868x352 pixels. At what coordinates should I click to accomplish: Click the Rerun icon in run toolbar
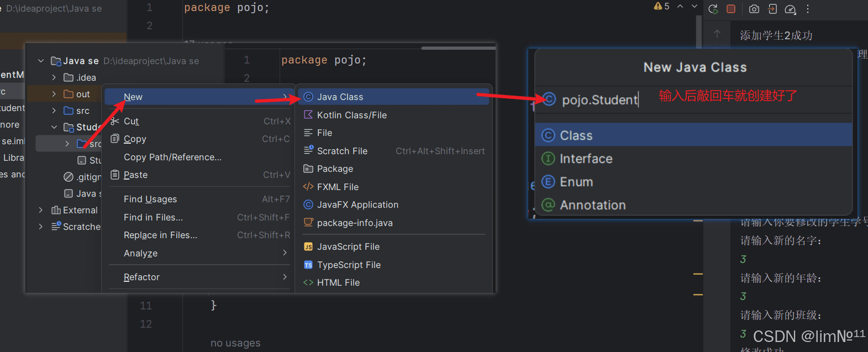point(713,9)
